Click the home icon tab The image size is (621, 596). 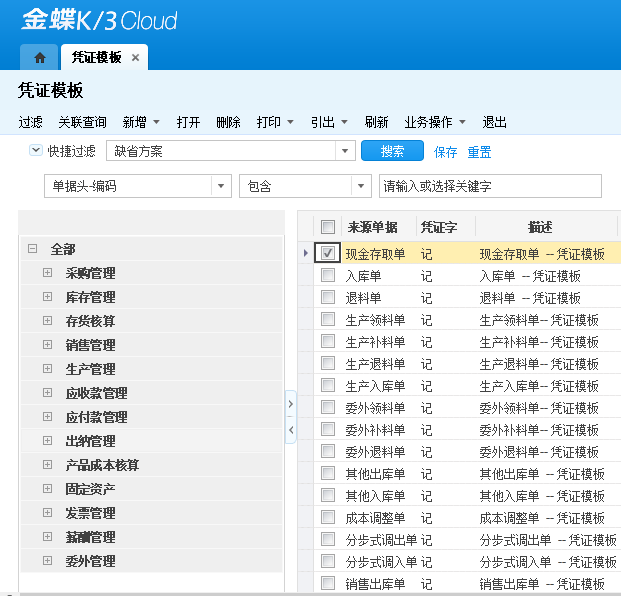click(39, 58)
